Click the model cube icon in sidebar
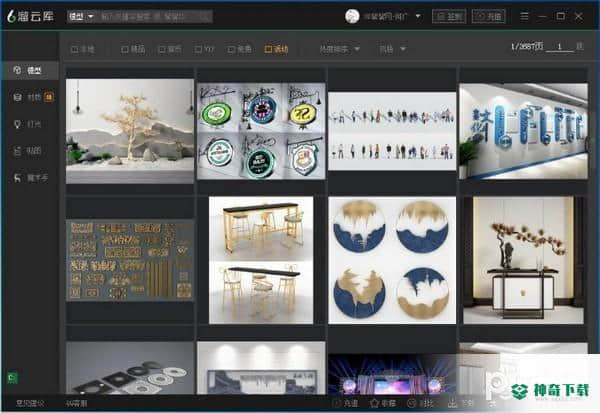Image resolution: width=600 pixels, height=413 pixels. pos(17,70)
